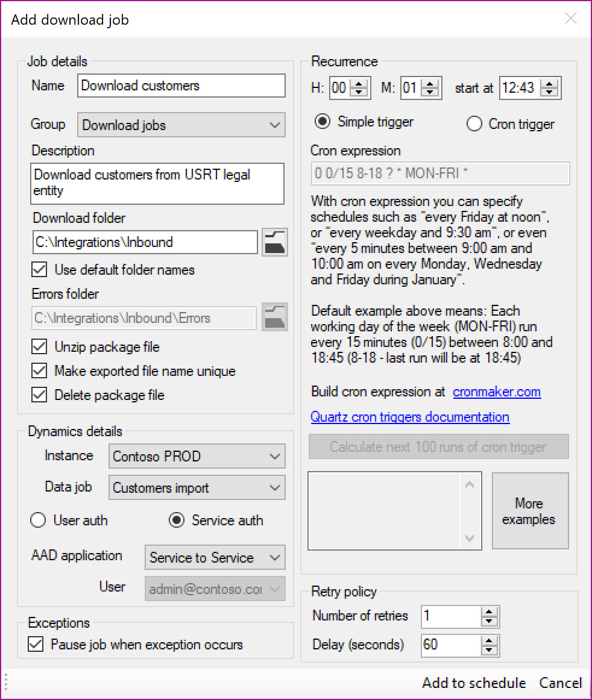592x700 pixels.
Task: Decrease the recurrence minutes spinner
Action: (x=430, y=93)
